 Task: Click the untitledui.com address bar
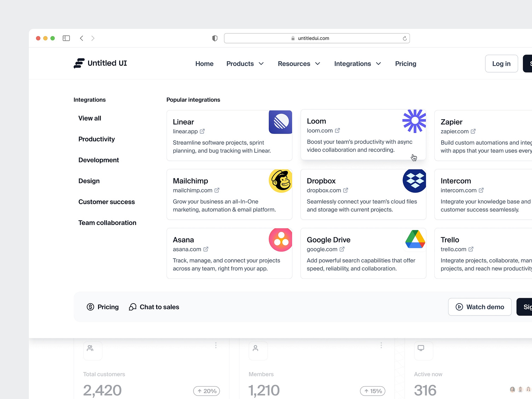pyautogui.click(x=317, y=38)
